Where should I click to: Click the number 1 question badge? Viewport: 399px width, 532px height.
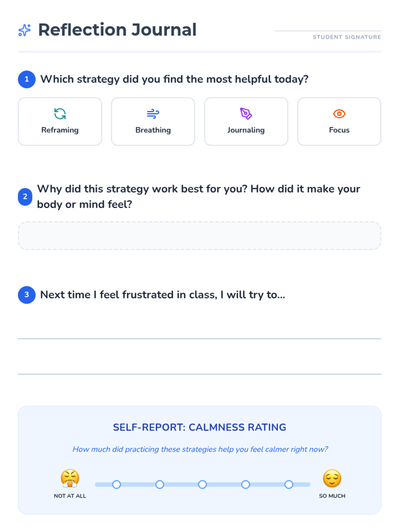tap(27, 79)
